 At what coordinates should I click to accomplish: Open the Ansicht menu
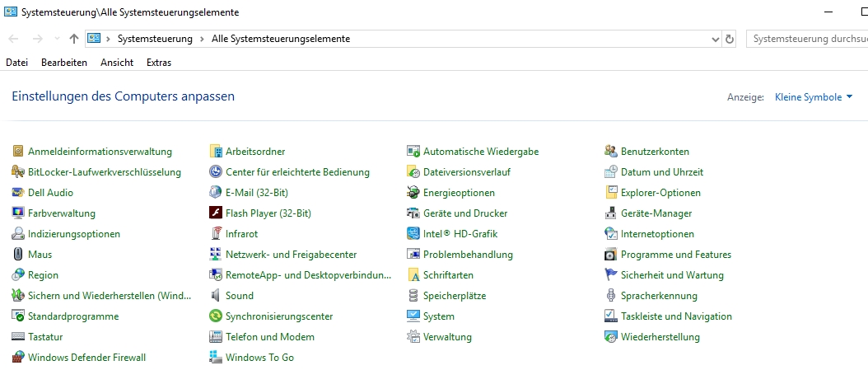117,63
